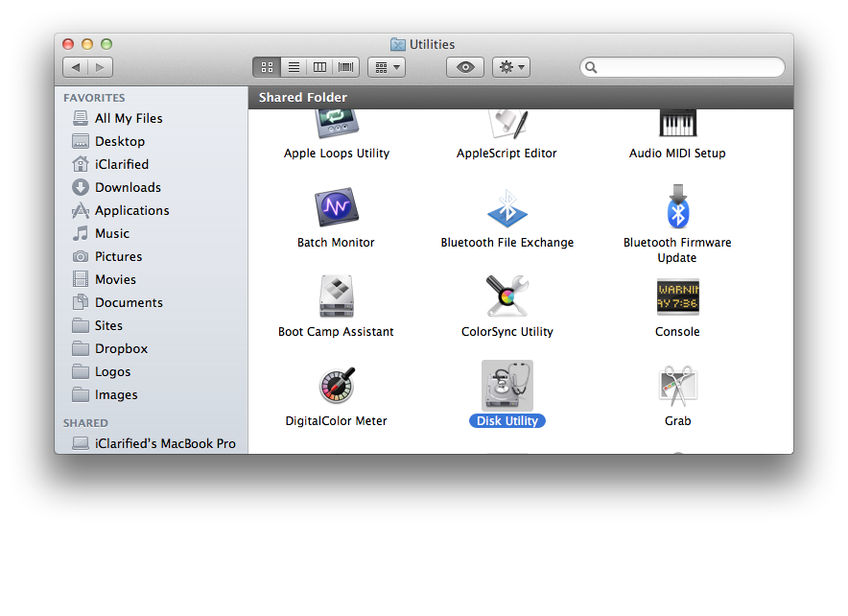
Task: Switch to column view mode
Action: [319, 67]
